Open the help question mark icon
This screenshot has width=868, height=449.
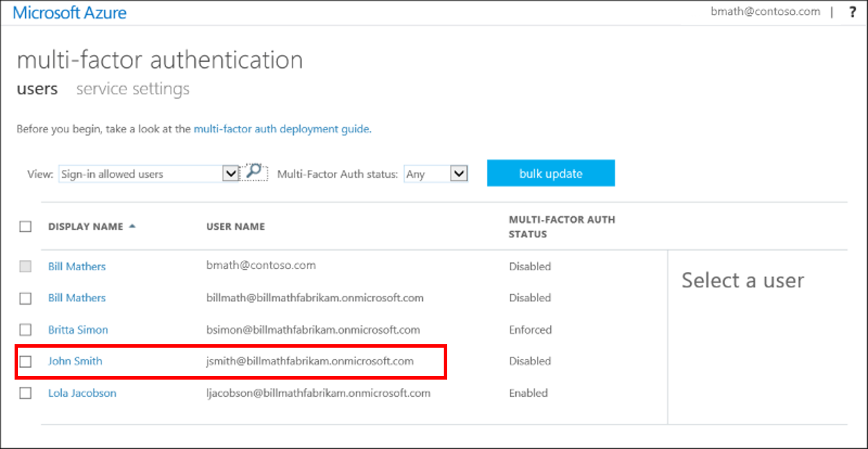853,11
